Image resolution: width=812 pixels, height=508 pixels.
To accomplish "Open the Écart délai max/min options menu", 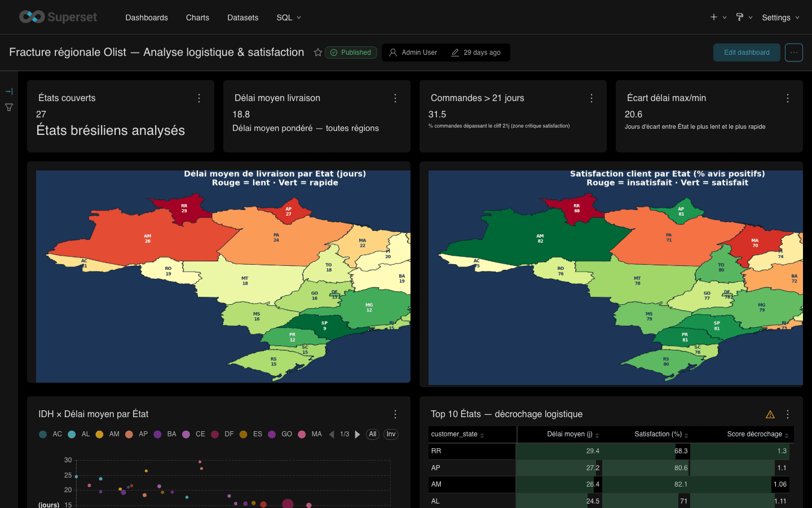I will click(x=788, y=98).
